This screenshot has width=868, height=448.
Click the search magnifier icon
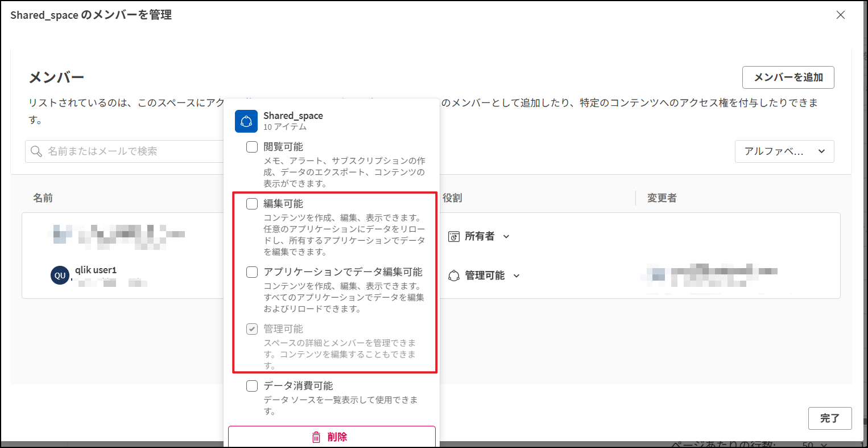click(x=36, y=151)
